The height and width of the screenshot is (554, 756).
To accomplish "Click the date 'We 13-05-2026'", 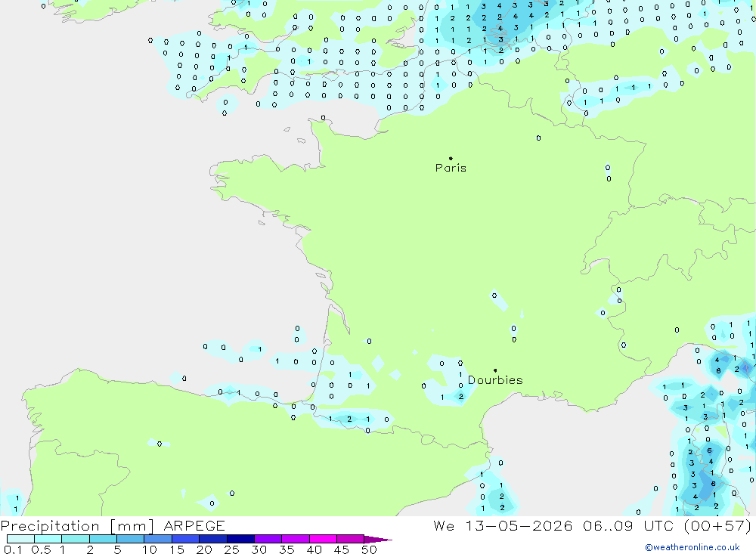I will click(503, 525).
